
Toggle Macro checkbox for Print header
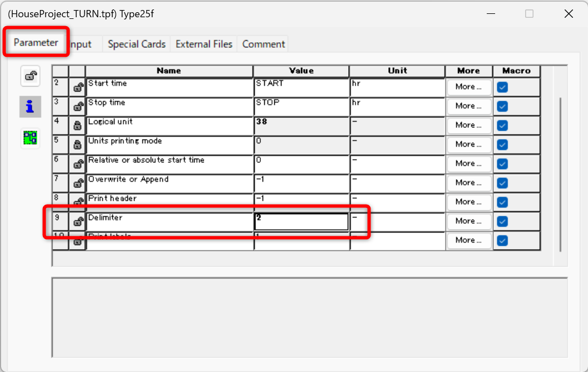click(502, 202)
